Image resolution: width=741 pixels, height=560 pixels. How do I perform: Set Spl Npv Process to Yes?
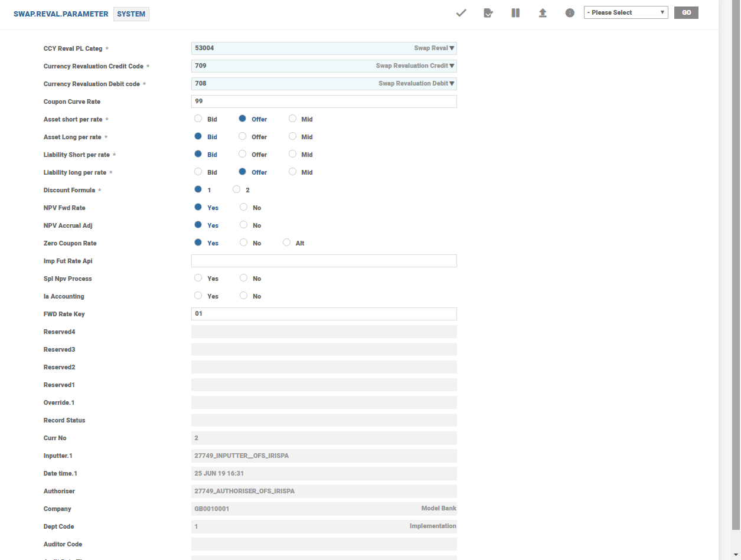click(198, 278)
